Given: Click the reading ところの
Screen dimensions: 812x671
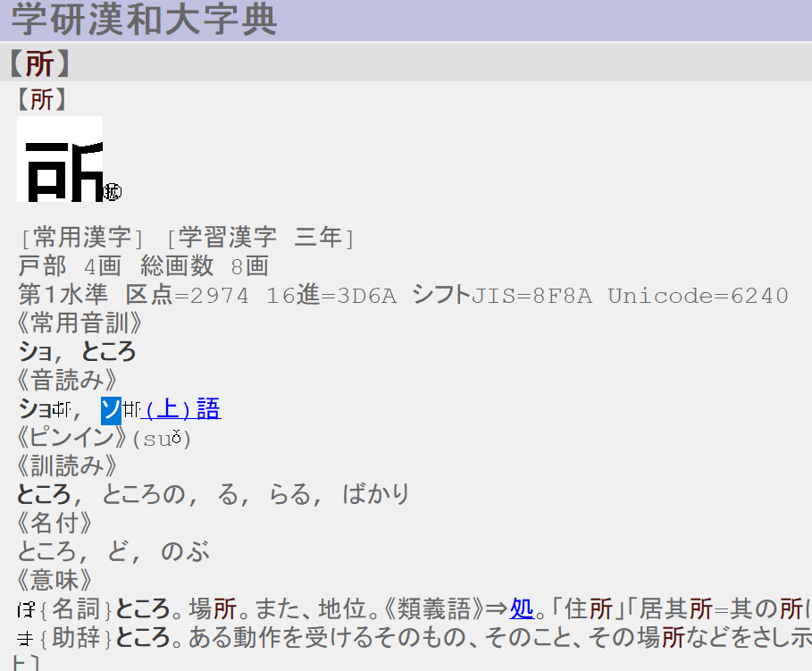Looking at the screenshot, I should tap(144, 494).
